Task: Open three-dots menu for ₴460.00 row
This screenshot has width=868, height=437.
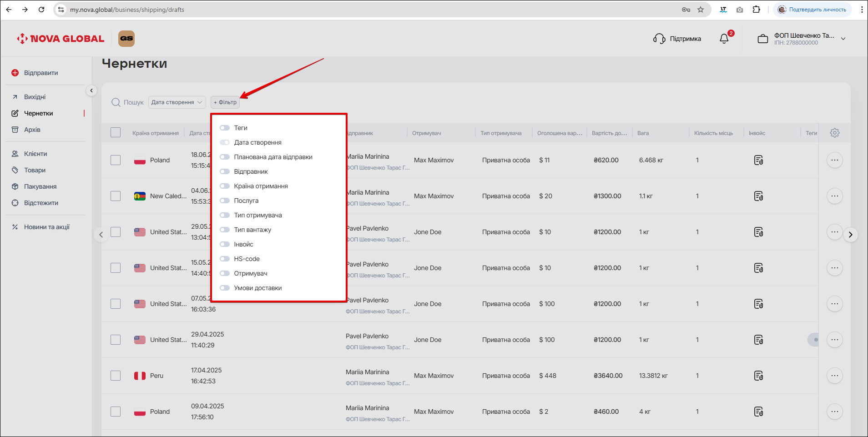Action: 834,412
